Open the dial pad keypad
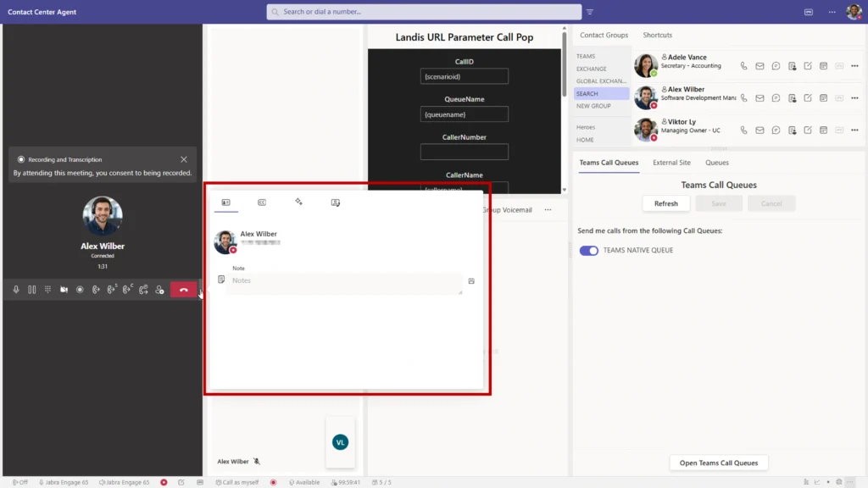 (48, 290)
